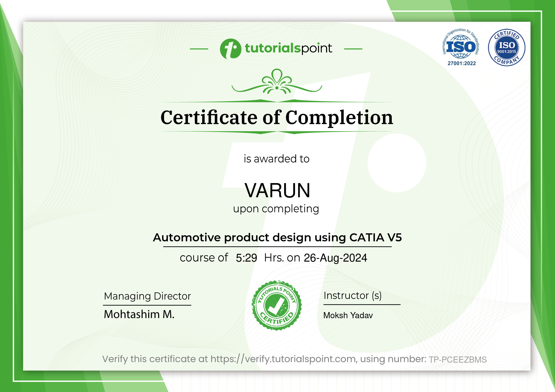
Task: Click the signature Mohtashim M.
Action: [x=139, y=315]
